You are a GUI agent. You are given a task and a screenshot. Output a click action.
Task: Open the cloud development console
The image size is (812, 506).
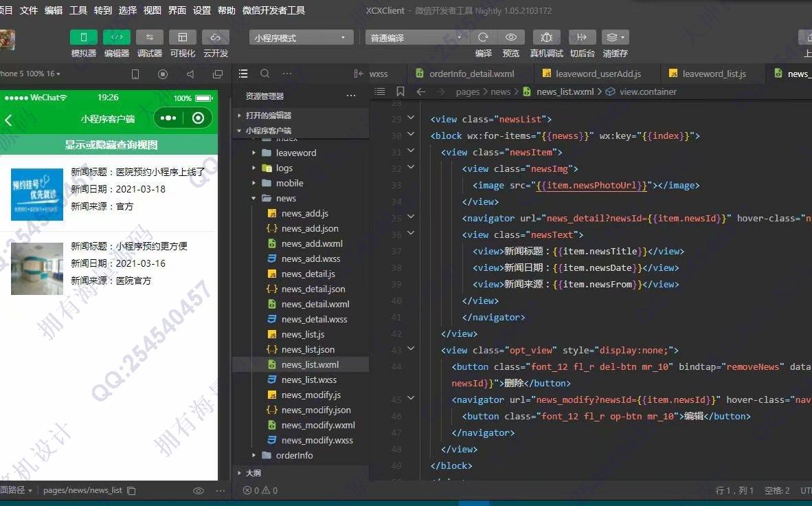point(215,38)
